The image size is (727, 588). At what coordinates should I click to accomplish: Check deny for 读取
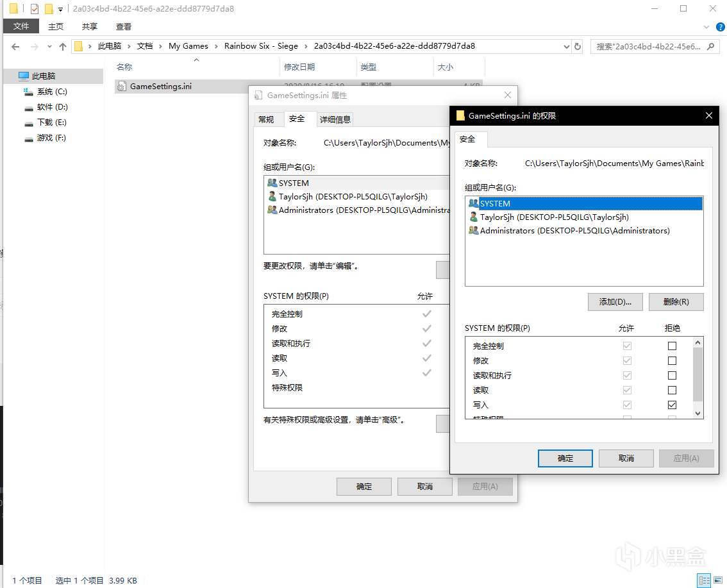672,391
